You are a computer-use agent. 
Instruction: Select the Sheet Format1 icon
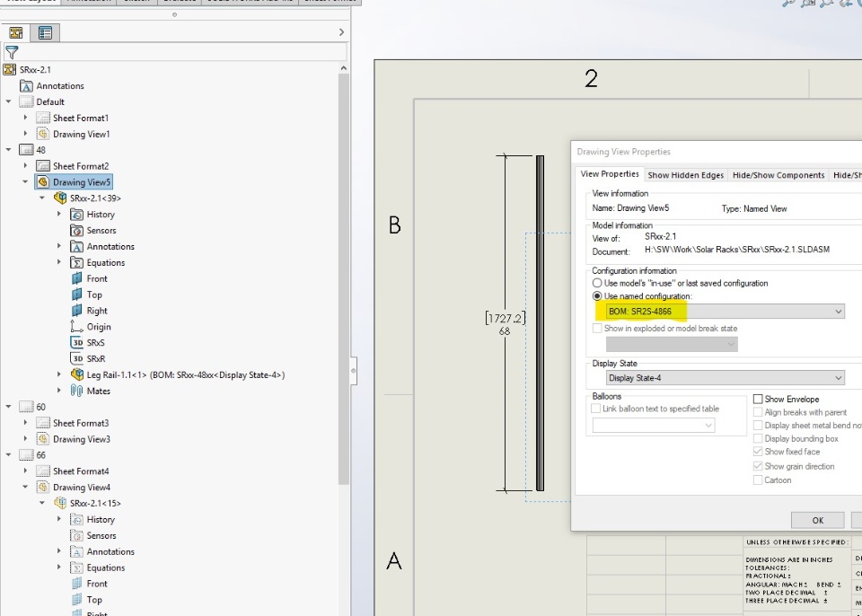click(x=42, y=118)
